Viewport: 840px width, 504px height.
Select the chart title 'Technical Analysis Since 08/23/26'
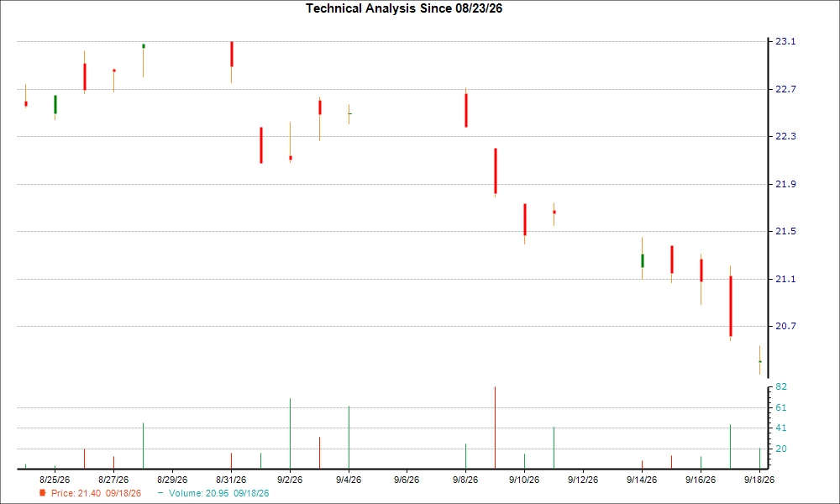point(404,8)
